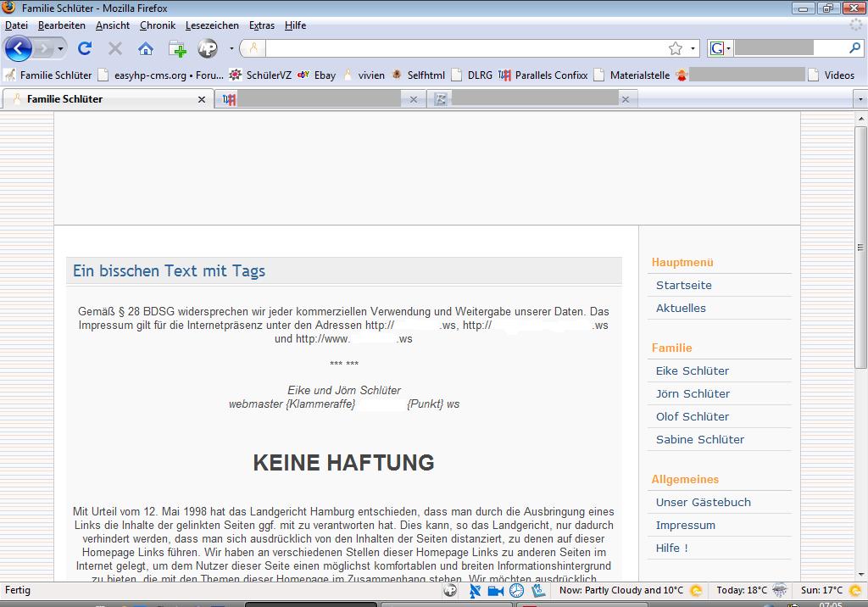Go to the Home page icon
The height and width of the screenshot is (607, 868).
pos(146,48)
